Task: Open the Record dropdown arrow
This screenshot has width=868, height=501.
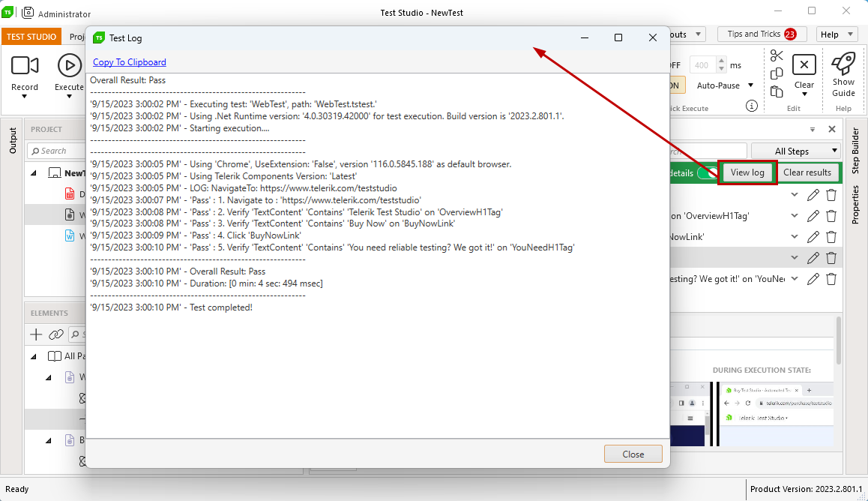Action: (24, 97)
